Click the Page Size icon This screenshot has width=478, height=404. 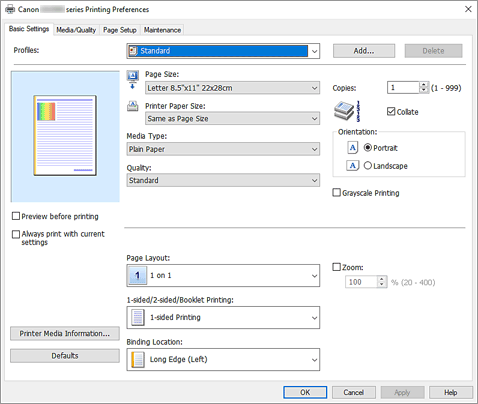pos(133,80)
